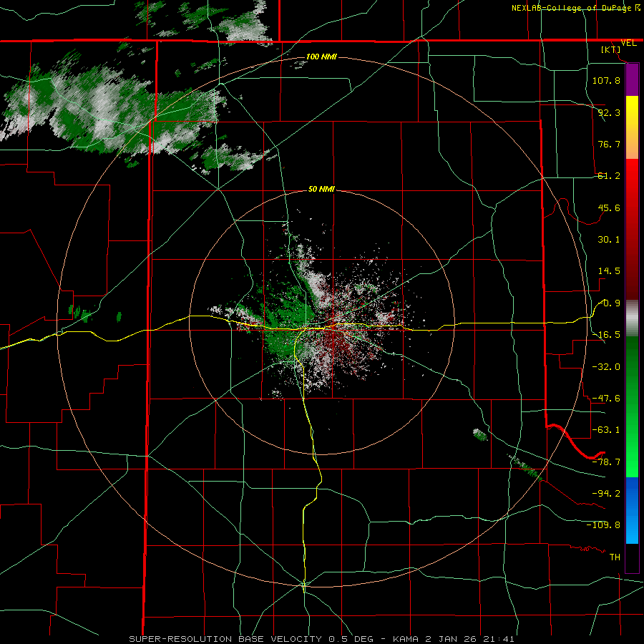The width and height of the screenshot is (644, 644).
Task: Click the -94.2 velocity scale value
Action: tap(606, 493)
